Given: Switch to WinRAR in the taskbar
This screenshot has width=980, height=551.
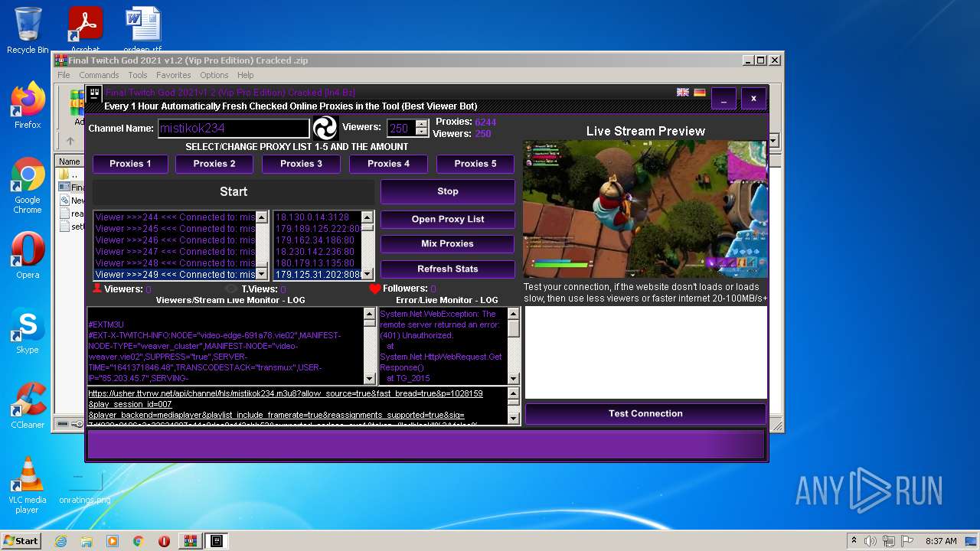Looking at the screenshot, I should [x=190, y=541].
